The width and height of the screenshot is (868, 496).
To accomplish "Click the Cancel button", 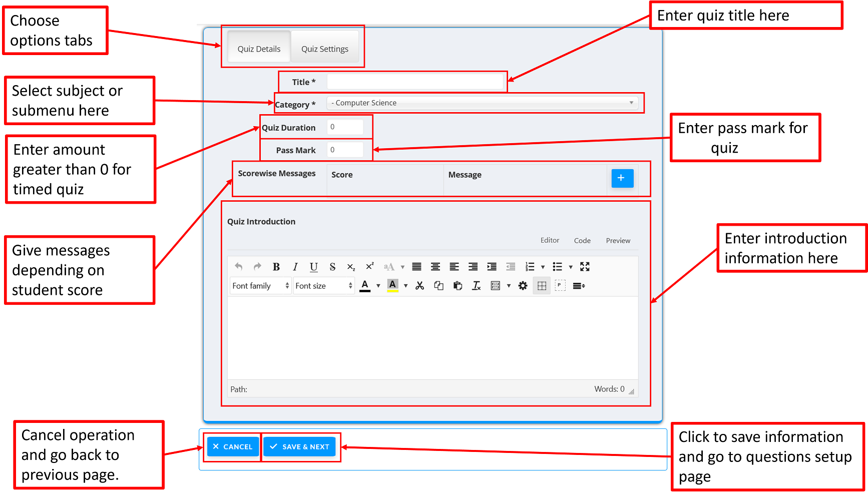I will point(233,447).
